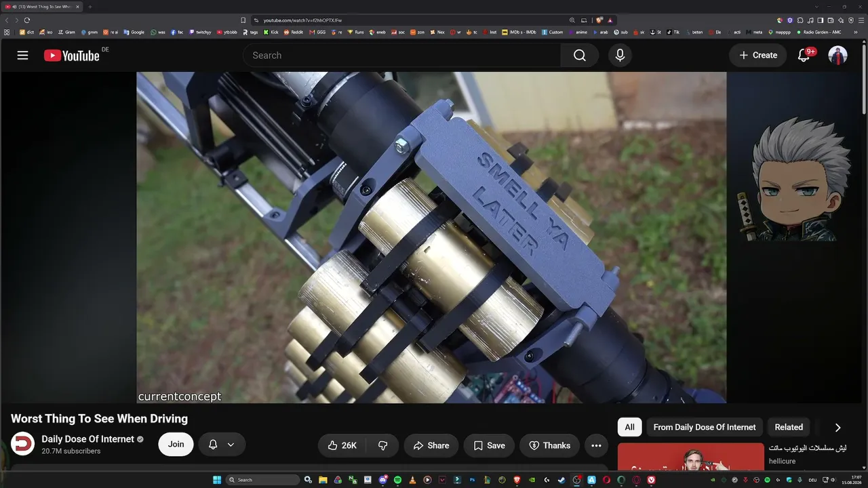Open the eneb bookmark

click(377, 32)
